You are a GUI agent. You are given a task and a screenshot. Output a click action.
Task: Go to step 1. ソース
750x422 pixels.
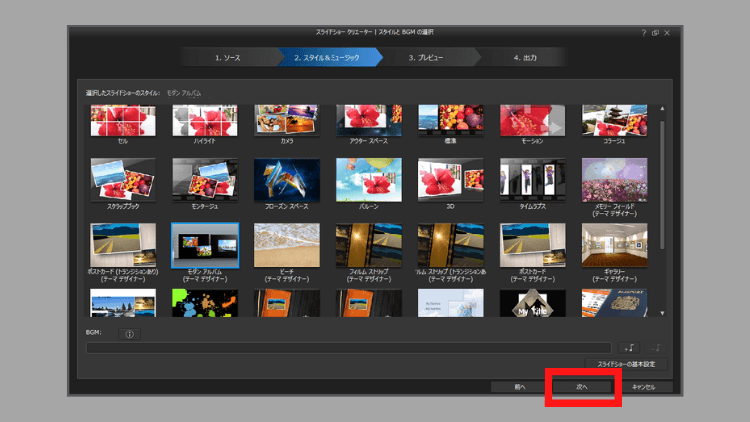click(x=232, y=58)
